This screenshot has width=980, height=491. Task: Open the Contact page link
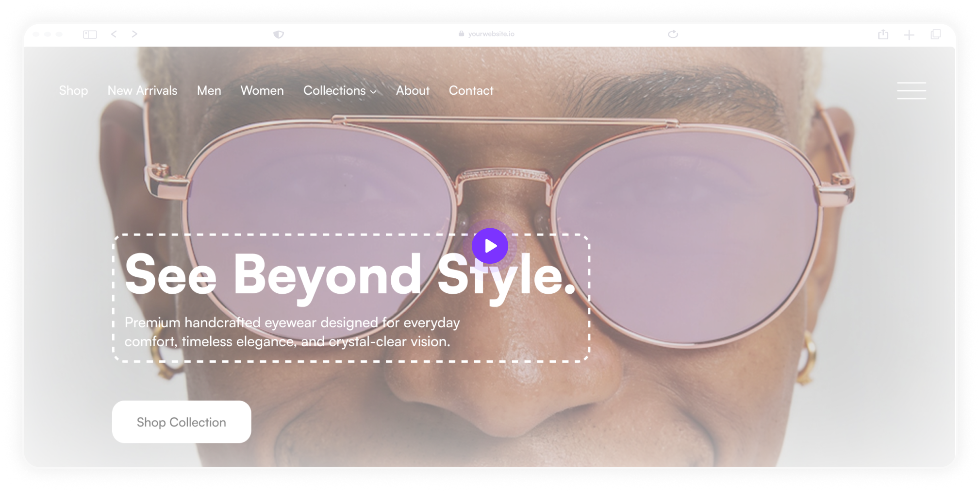(471, 91)
